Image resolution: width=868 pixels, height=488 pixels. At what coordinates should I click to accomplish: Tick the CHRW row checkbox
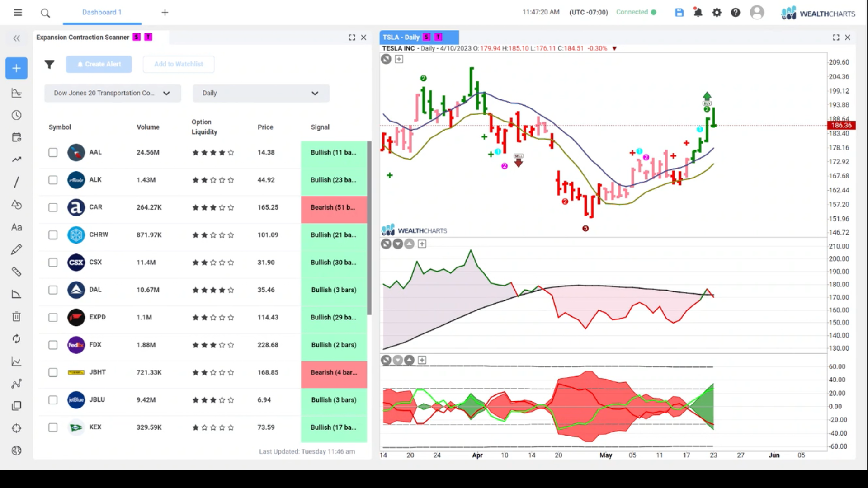pyautogui.click(x=53, y=235)
